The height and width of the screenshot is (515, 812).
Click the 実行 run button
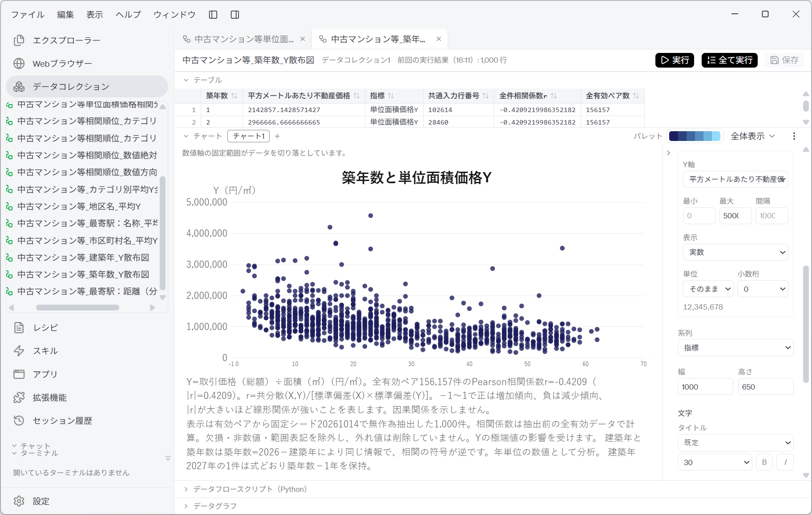click(675, 60)
